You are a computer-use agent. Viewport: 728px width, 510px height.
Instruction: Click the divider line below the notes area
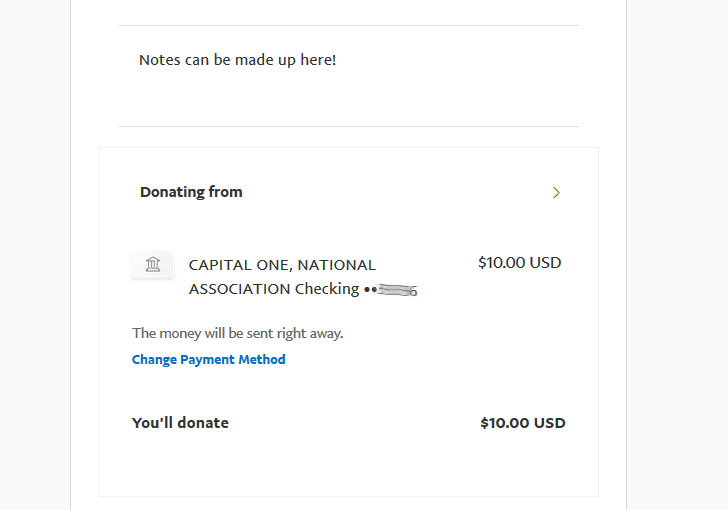[x=349, y=126]
